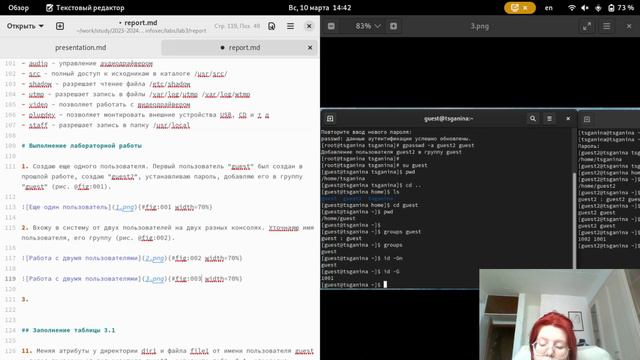The image size is (640, 360).
Task: Click the 3.png title in image viewer
Action: (480, 26)
